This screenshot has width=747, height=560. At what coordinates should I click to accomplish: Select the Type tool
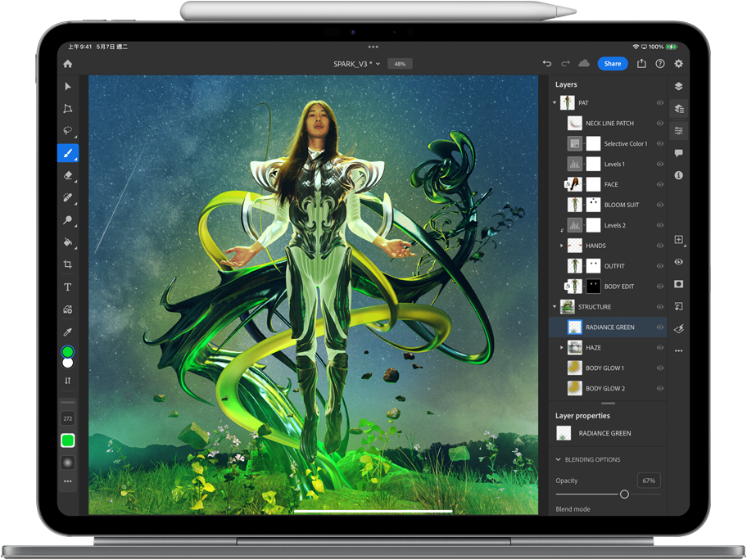click(68, 287)
